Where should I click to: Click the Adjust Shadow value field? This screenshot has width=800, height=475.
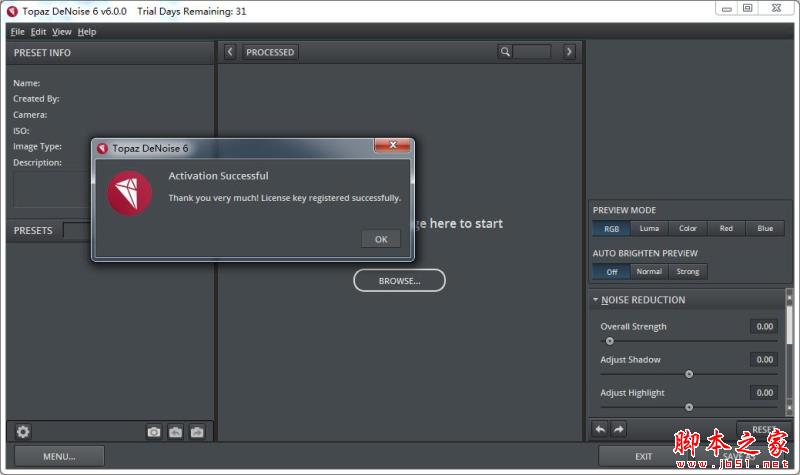[x=764, y=360]
